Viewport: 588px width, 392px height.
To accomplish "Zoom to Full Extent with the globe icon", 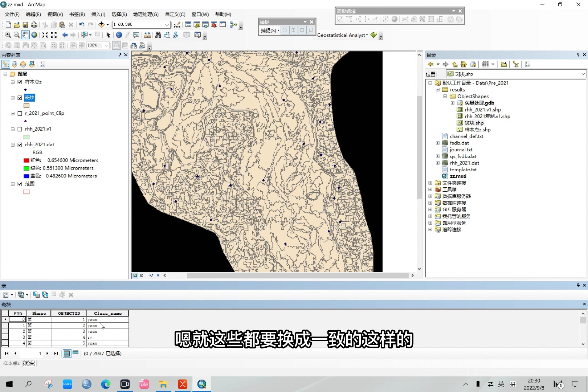I will pos(34,35).
